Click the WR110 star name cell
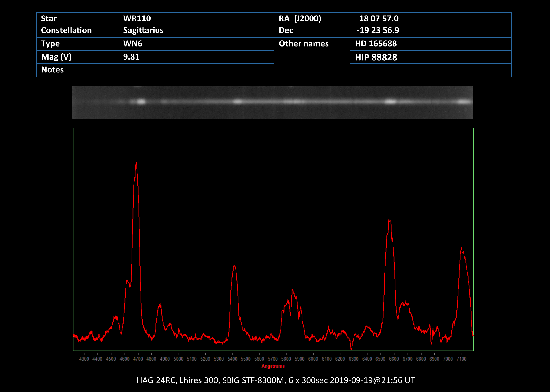550x392 pixels. click(137, 18)
